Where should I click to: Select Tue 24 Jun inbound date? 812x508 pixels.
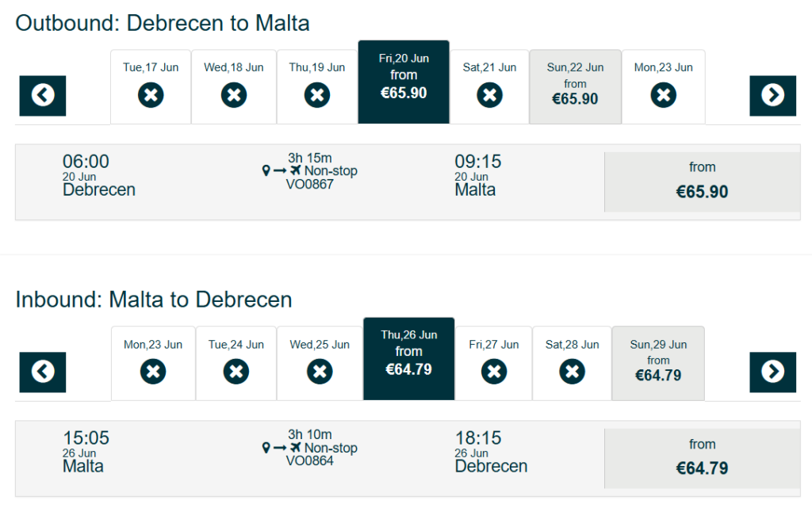tap(236, 363)
